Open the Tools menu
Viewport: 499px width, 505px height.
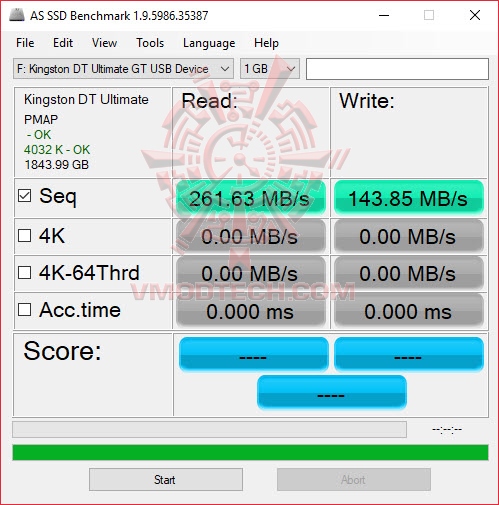pos(150,43)
